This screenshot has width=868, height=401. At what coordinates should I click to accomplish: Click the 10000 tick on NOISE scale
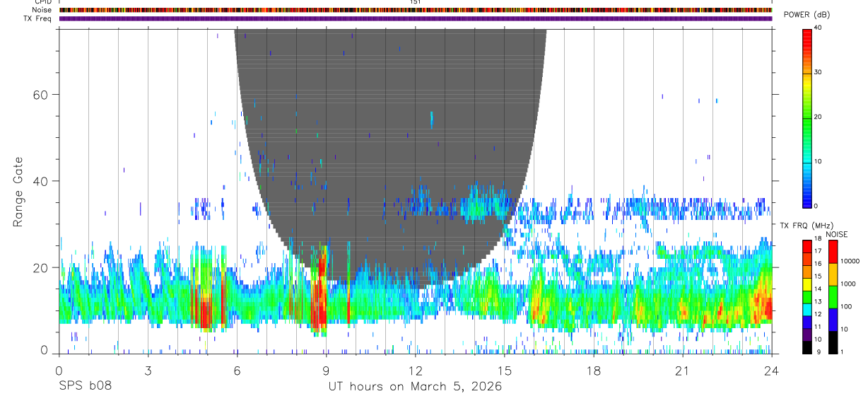(850, 261)
